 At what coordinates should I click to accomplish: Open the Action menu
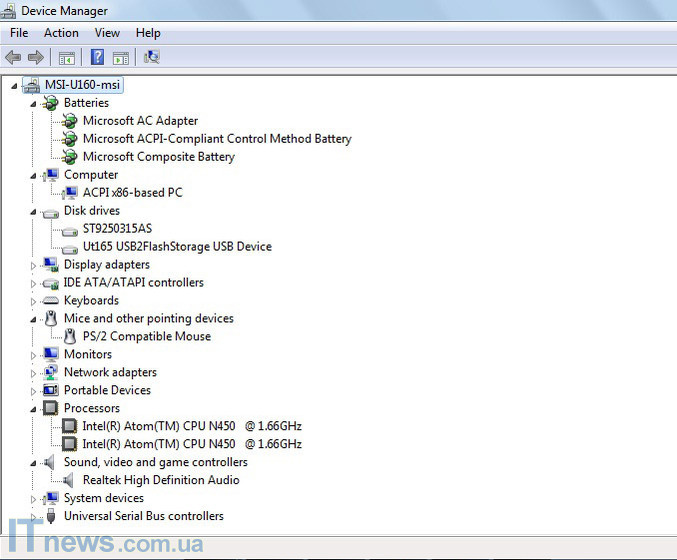pos(61,33)
